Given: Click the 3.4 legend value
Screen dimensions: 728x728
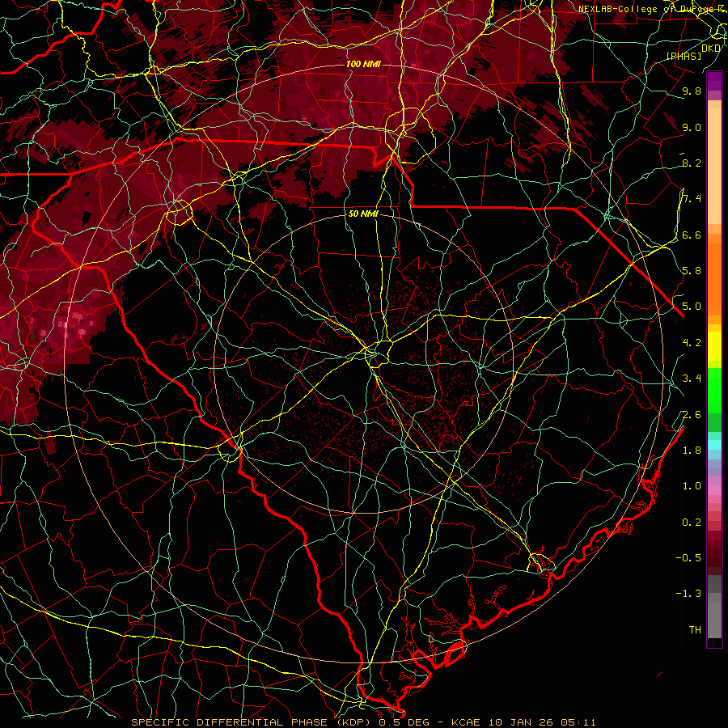Looking at the screenshot, I should coord(692,379).
